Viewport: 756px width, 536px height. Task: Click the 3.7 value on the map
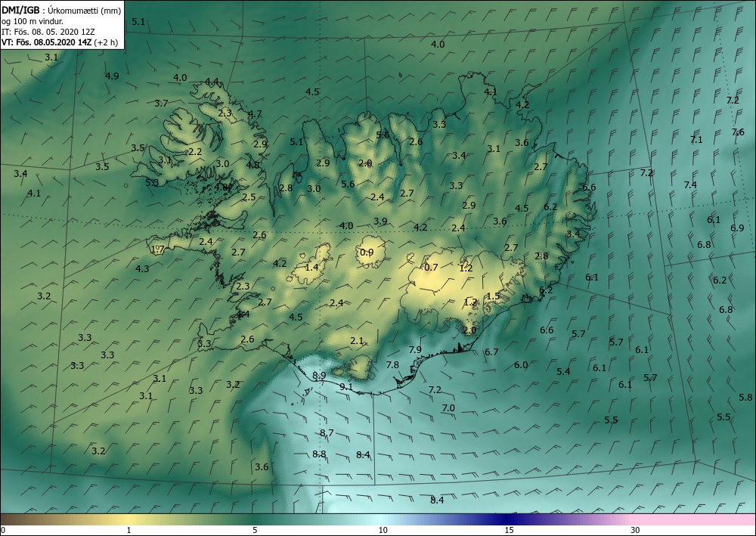tap(162, 103)
